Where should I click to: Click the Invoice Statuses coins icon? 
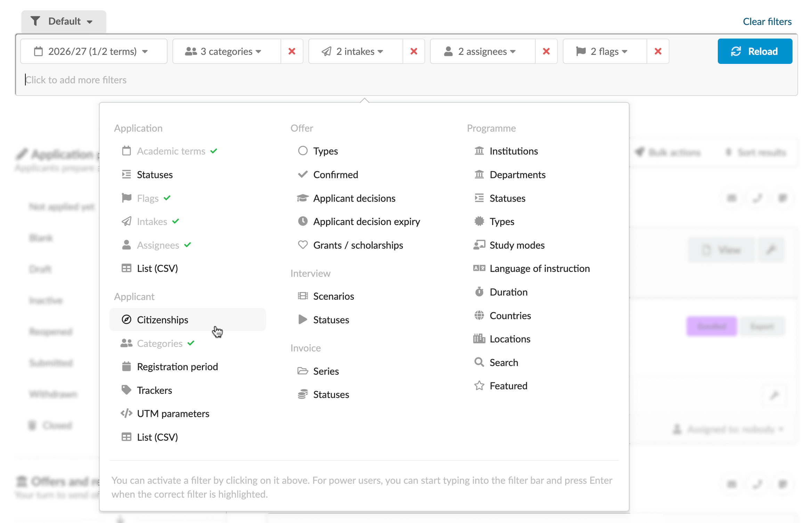[x=303, y=394]
